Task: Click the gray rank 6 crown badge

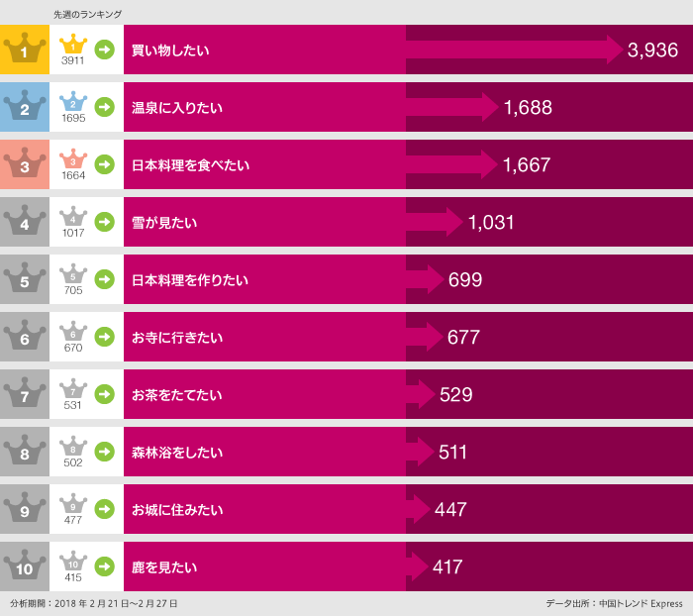Action: 25,337
